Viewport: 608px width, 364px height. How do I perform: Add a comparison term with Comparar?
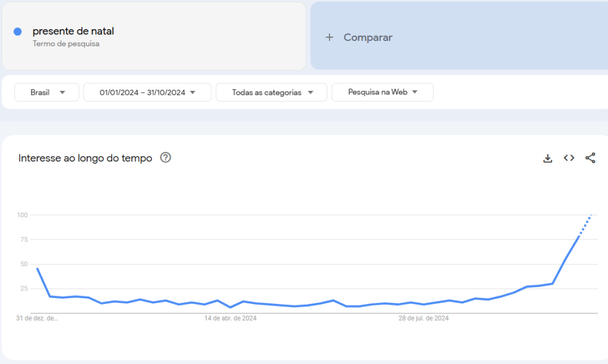(368, 37)
